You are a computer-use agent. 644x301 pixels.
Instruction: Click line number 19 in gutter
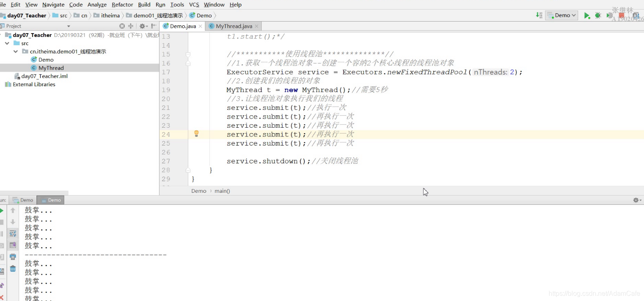(x=166, y=90)
